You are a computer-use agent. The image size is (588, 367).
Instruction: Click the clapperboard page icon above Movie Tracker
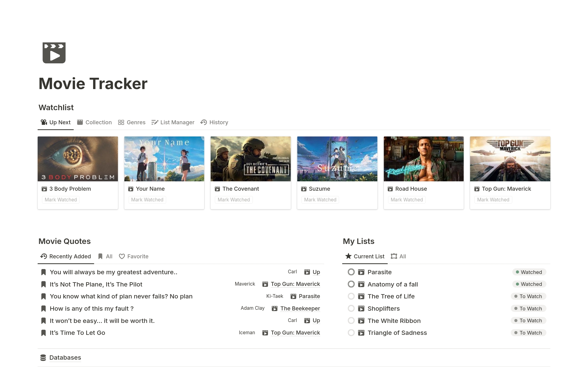(x=54, y=53)
